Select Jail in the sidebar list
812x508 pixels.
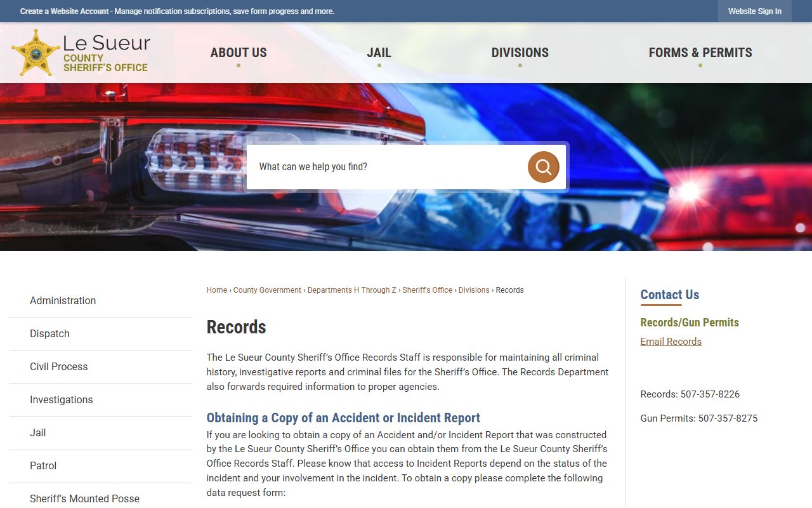[x=101, y=433]
